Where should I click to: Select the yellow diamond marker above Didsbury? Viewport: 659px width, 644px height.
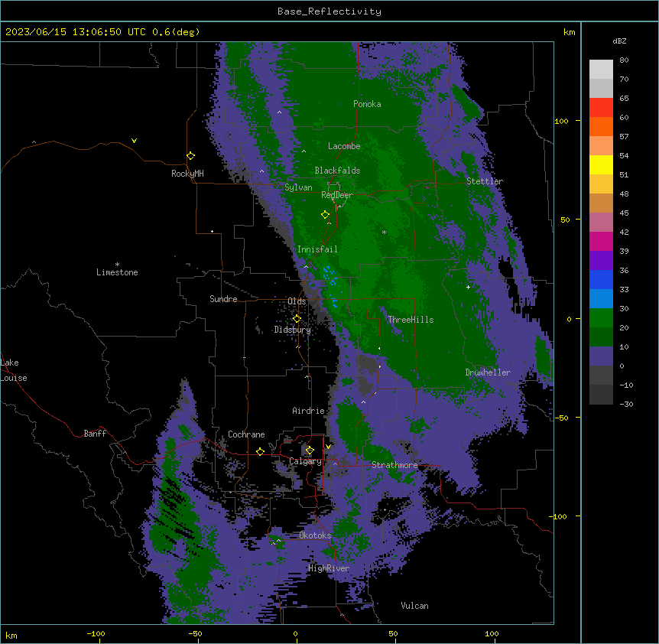click(297, 319)
